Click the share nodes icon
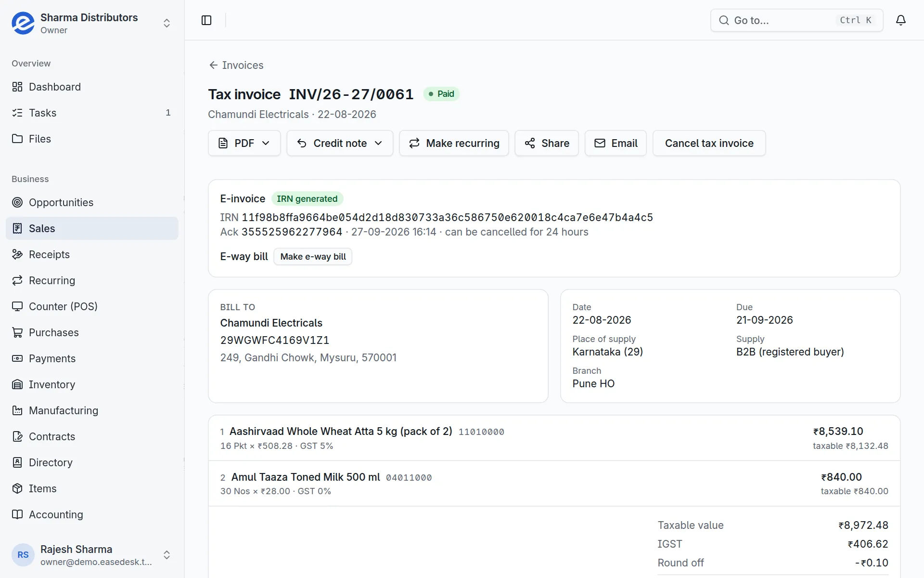The image size is (924, 578). tap(530, 143)
